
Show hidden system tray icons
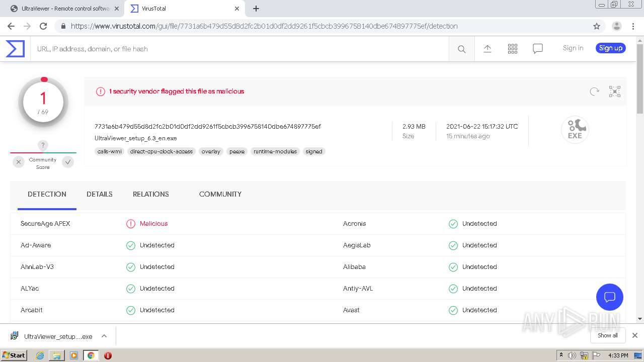click(561, 355)
